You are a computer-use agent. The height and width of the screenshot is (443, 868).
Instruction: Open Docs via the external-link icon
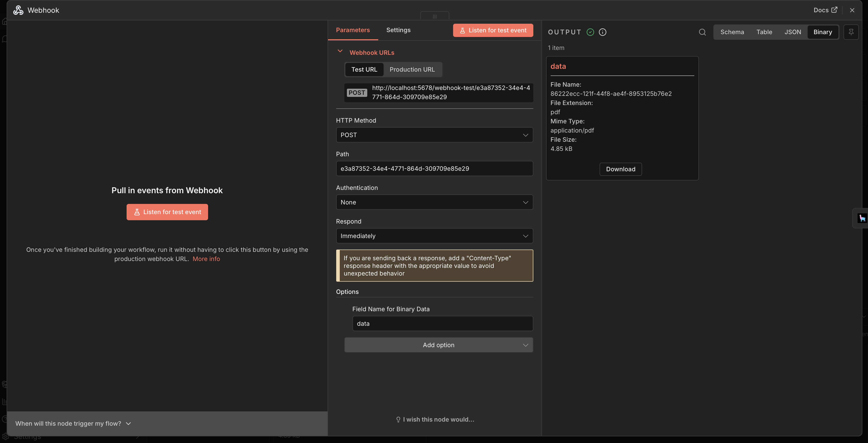834,10
